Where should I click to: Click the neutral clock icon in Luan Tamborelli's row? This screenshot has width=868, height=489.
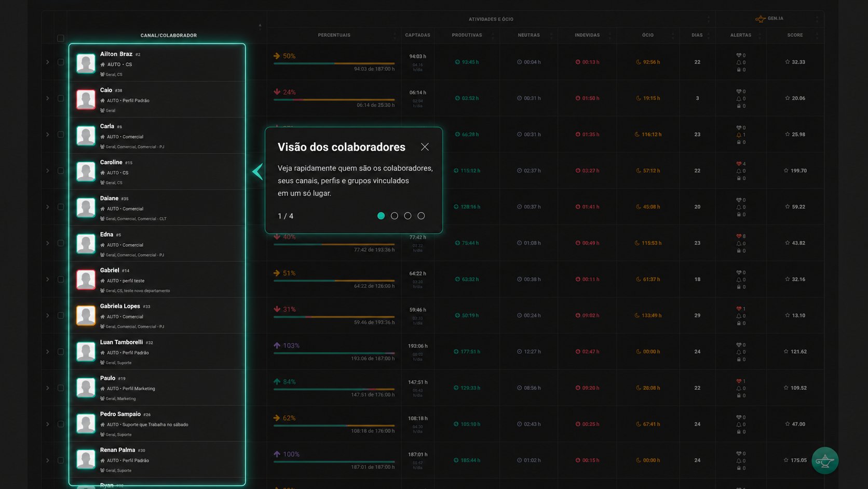tap(519, 352)
